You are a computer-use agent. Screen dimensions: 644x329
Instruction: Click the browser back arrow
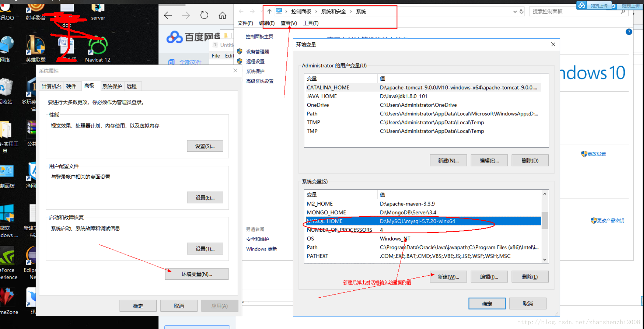click(x=168, y=15)
